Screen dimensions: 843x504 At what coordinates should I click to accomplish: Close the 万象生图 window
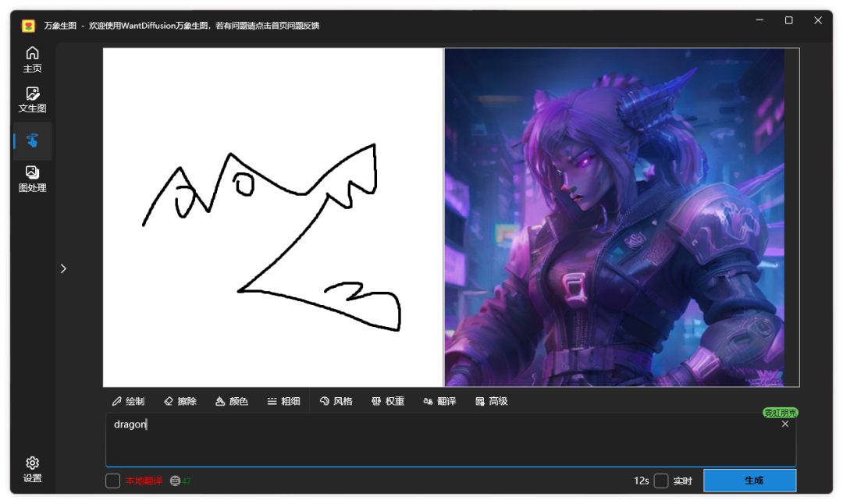pos(818,20)
